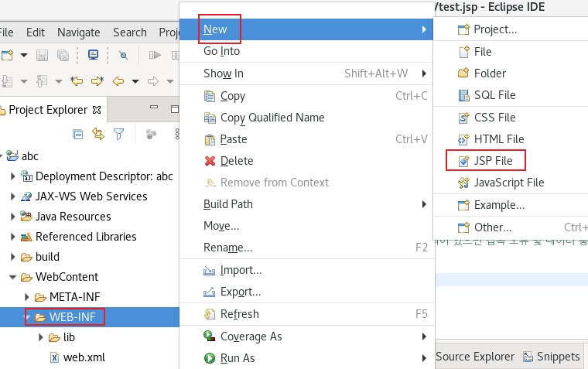Choose New in the context menu
This screenshot has width=588, height=369.
pos(306,29)
